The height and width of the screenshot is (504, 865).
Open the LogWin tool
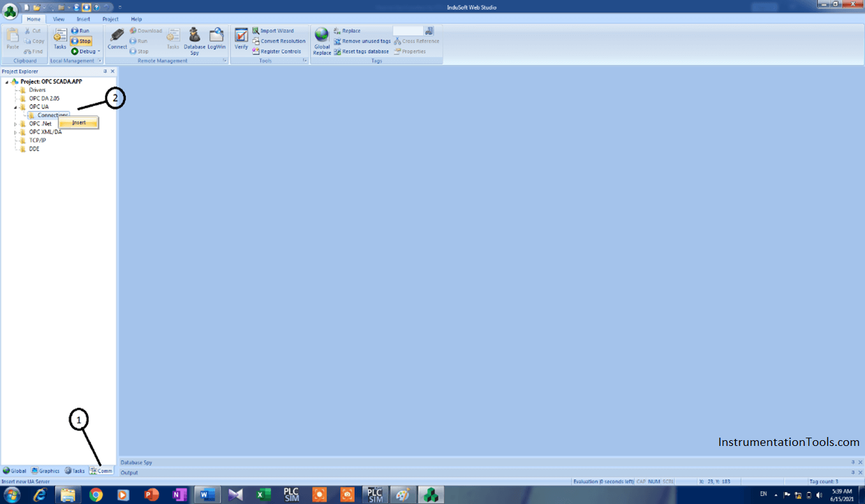217,40
